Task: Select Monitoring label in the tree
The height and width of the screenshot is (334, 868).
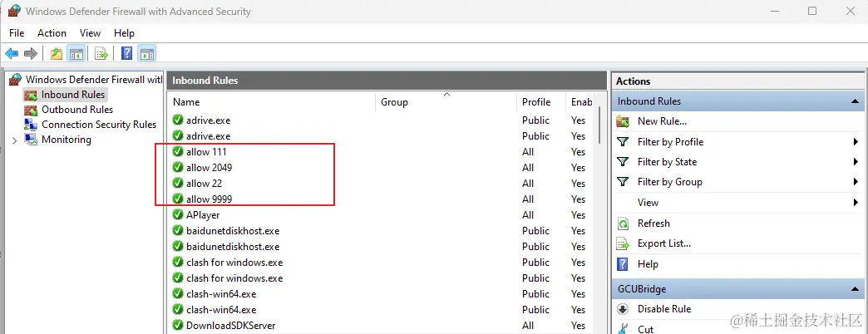Action: click(67, 140)
